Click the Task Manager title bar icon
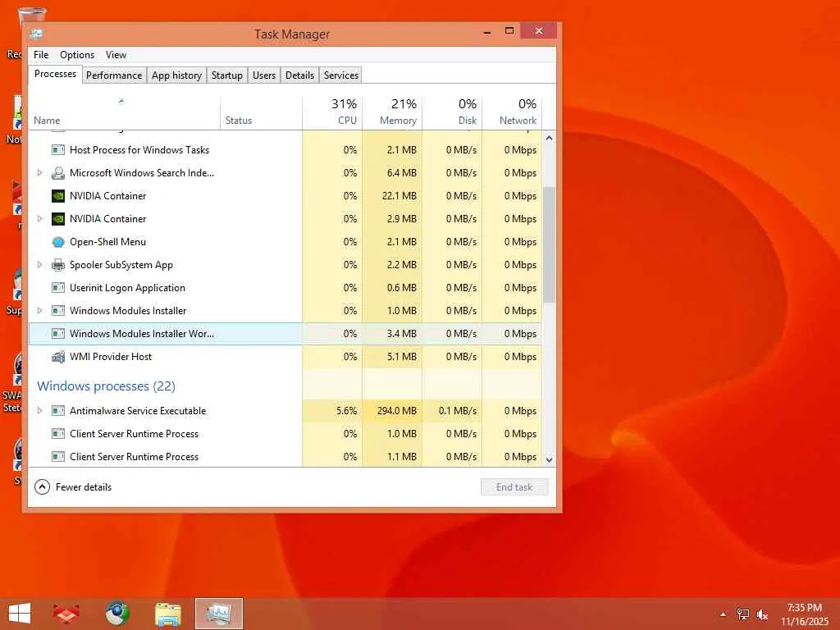Viewport: 840px width, 630px height. pyautogui.click(x=36, y=34)
